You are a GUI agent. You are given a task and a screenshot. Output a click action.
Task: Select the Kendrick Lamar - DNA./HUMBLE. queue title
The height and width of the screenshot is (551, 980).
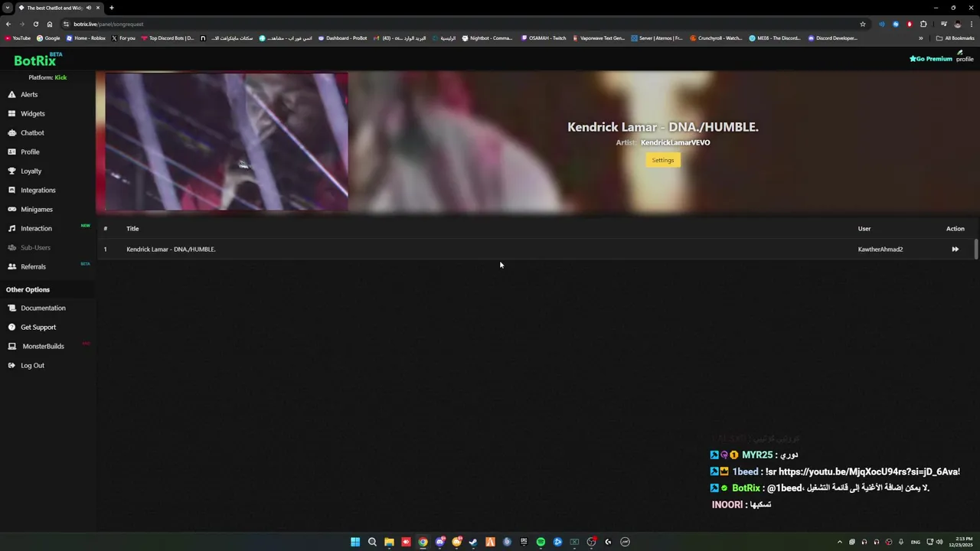(x=171, y=249)
